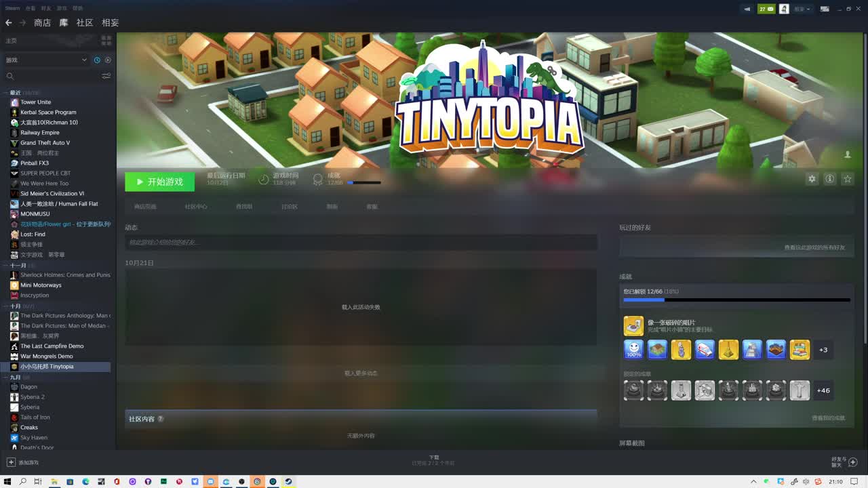Go to library 主页 home
This screenshot has width=868, height=488.
12,41
